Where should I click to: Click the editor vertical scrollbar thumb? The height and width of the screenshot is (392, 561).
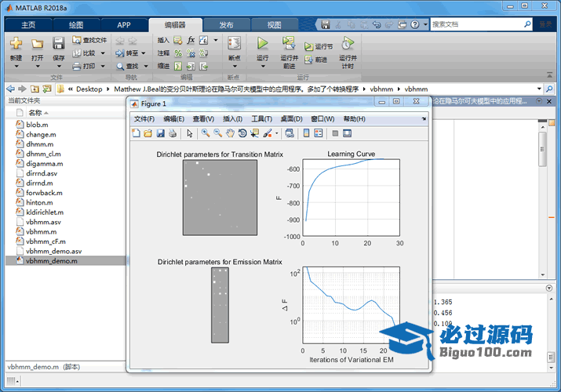[x=542, y=150]
